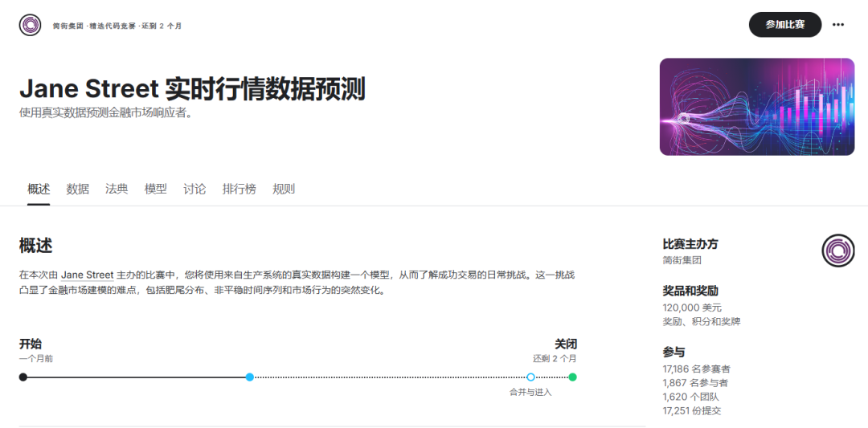Click the 1,620 个团队 count
868x428 pixels.
pyautogui.click(x=691, y=397)
